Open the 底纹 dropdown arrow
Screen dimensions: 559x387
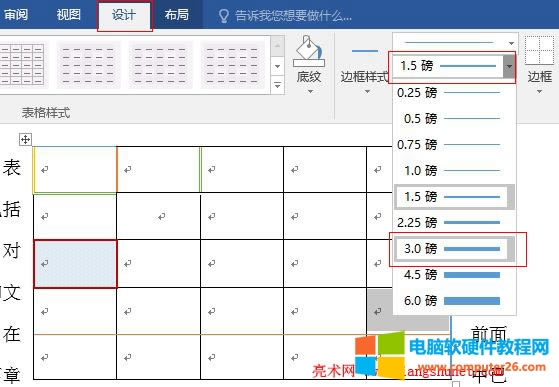tap(310, 92)
